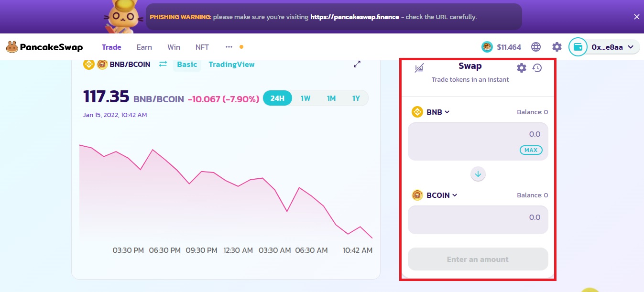Click the pancakeswap.finance URL in warning

tap(354, 17)
